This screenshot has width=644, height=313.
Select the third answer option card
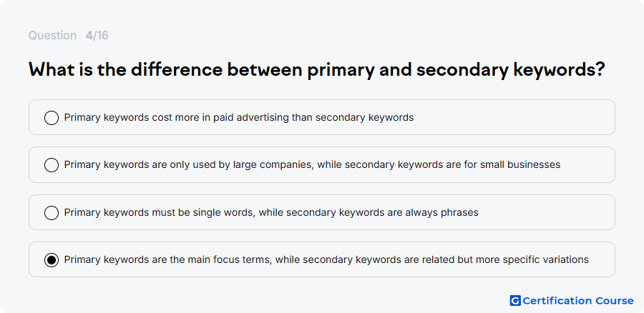(x=321, y=212)
